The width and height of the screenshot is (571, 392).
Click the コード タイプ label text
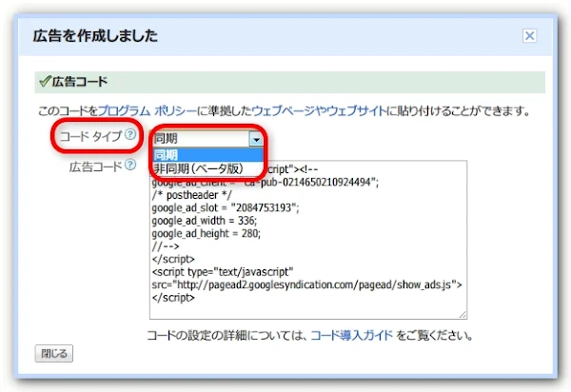coord(90,136)
